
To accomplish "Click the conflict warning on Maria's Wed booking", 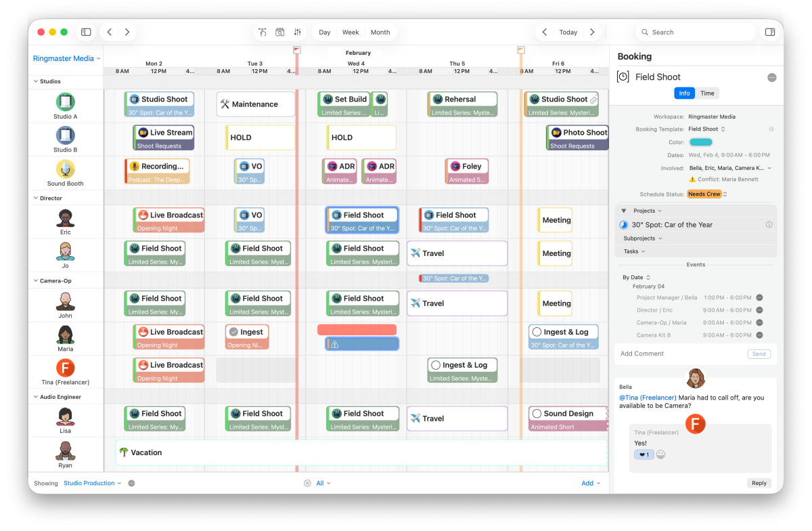I will [334, 344].
